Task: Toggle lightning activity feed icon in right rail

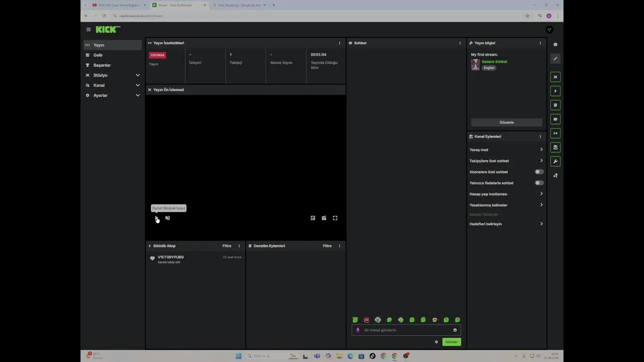Action: click(x=555, y=91)
